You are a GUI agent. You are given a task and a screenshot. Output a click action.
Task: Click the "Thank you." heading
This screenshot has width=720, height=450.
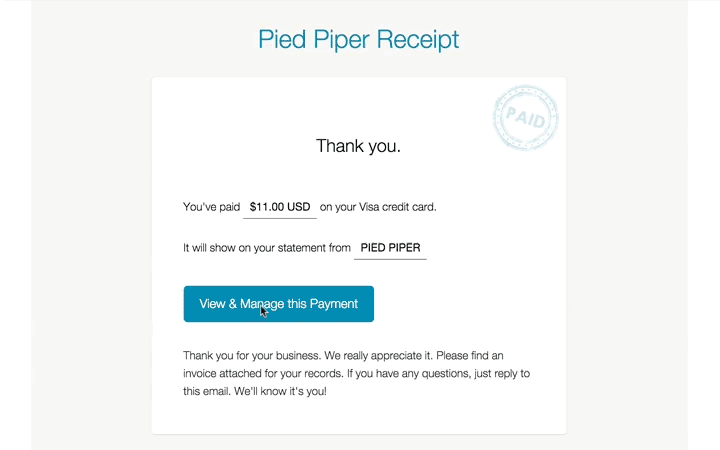(358, 146)
